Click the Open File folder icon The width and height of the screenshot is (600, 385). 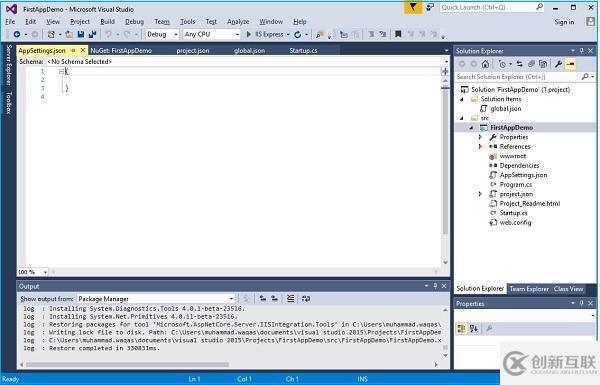tap(69, 34)
